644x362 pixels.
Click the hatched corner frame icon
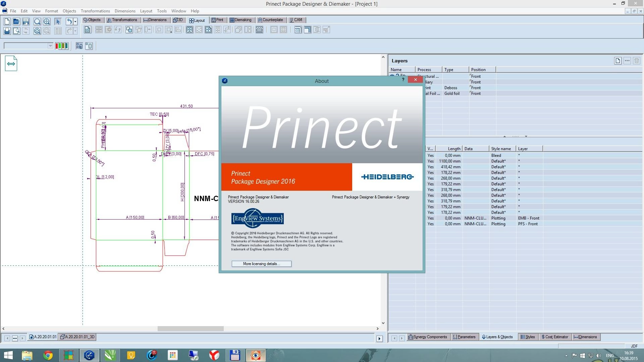[x=298, y=30]
